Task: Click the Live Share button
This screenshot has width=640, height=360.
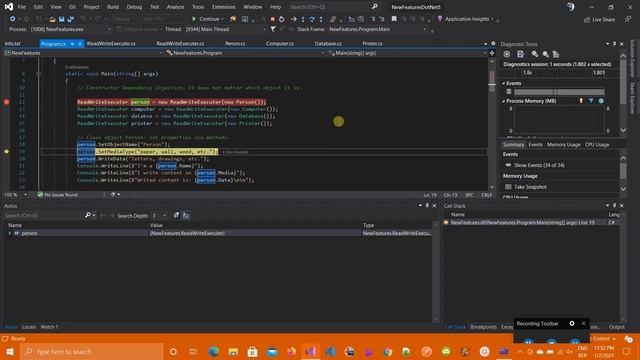Action: 599,20
